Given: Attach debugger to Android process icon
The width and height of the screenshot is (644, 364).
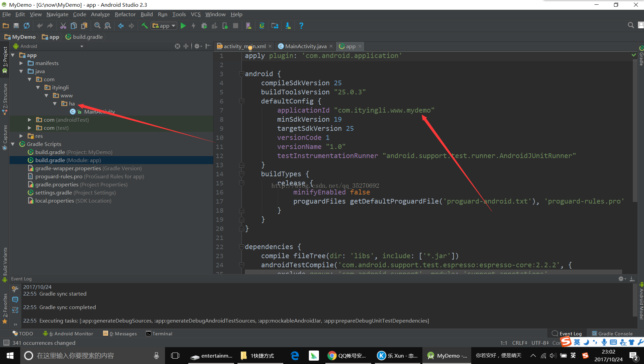Looking at the screenshot, I should pyautogui.click(x=225, y=26).
